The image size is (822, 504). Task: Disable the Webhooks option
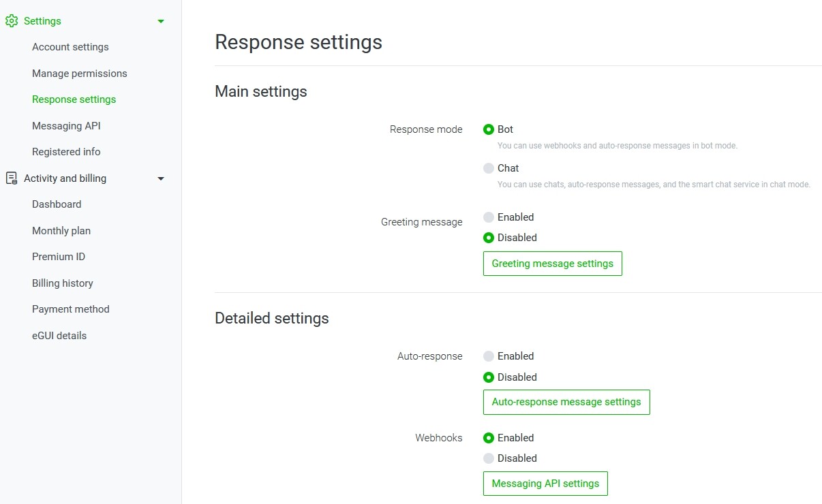489,458
